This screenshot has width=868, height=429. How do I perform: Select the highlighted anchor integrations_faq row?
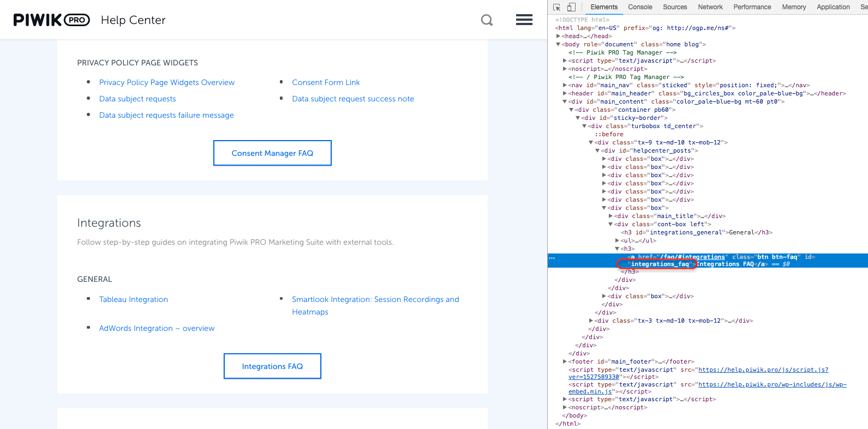708,261
